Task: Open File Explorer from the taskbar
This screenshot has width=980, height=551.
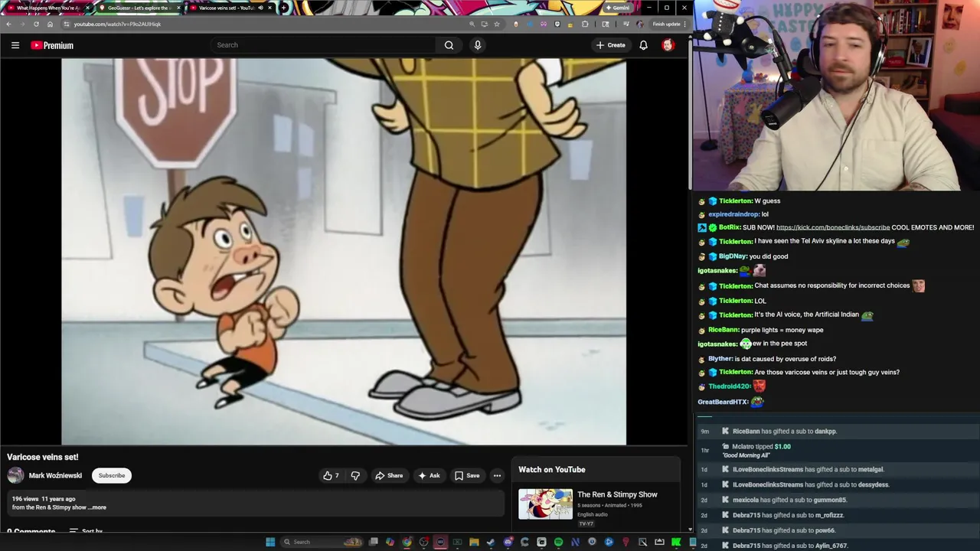Action: point(474,542)
